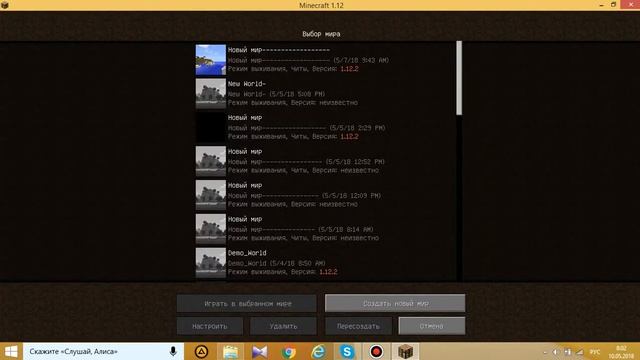The image size is (640, 360).
Task: Click the '(5/5/18 12:52 PM)' world date line
Action: point(306,162)
